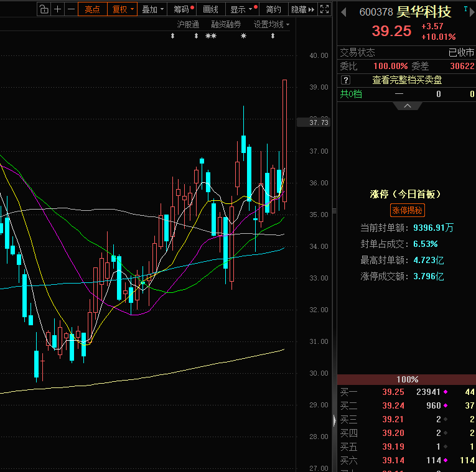Click the lock icon in chart toolbar

(44, 9)
